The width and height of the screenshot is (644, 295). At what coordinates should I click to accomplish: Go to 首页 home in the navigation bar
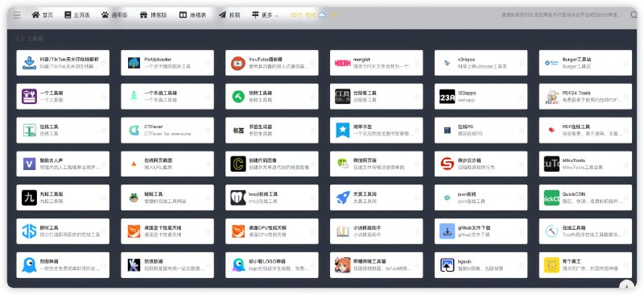tap(43, 15)
